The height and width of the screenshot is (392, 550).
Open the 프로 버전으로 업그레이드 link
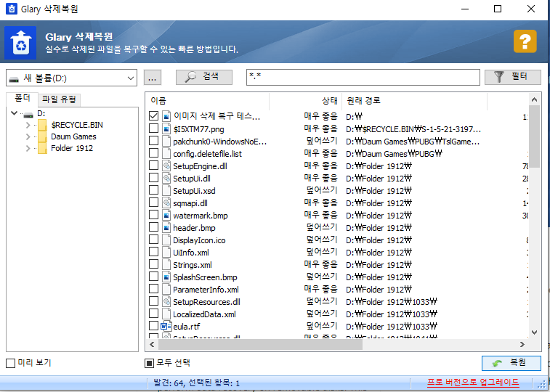tap(473, 382)
